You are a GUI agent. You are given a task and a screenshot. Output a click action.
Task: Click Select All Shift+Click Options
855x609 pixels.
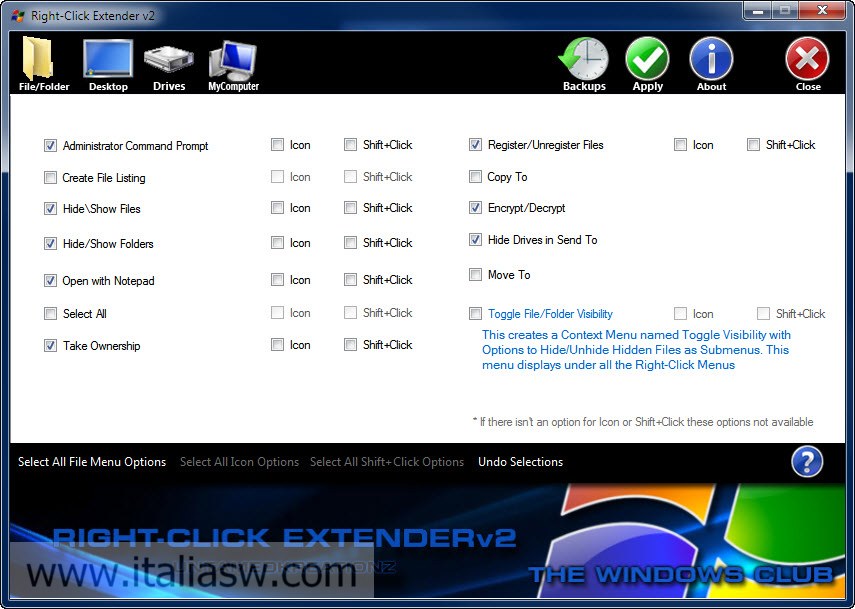pyautogui.click(x=387, y=462)
